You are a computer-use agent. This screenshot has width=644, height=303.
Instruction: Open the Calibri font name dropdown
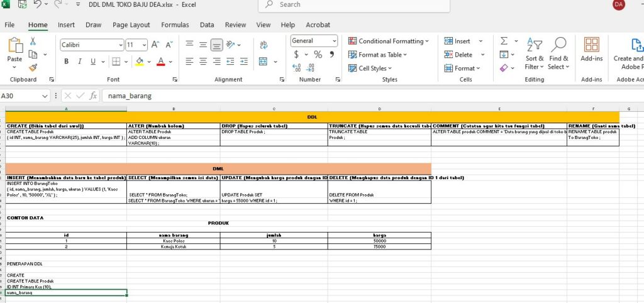pyautogui.click(x=92, y=45)
